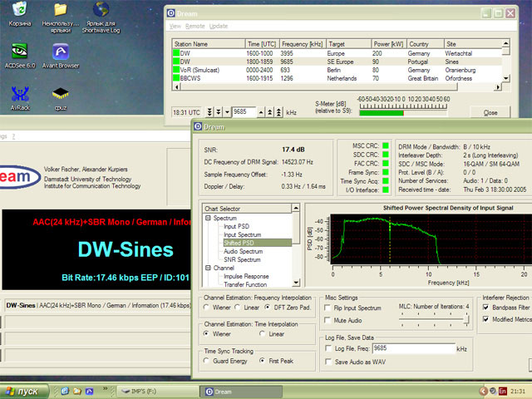Image resolution: width=532 pixels, height=399 pixels.
Task: Open Internet Explorer from quick launch bar
Action: click(x=65, y=391)
